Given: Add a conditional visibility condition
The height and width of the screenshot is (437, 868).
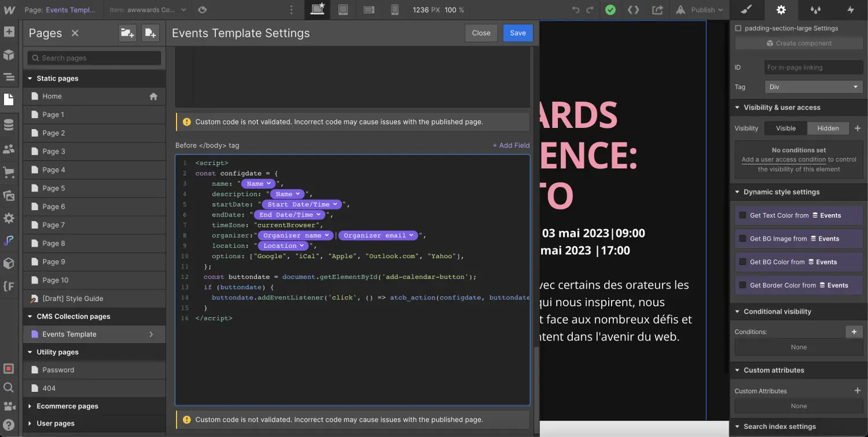Looking at the screenshot, I should [x=854, y=332].
